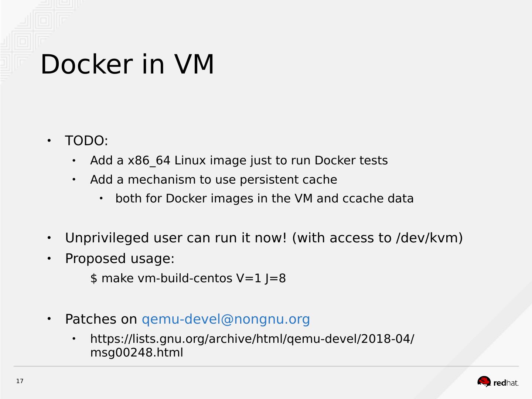
Task: Click the msg00248.html line of the URL
Action: point(136,352)
